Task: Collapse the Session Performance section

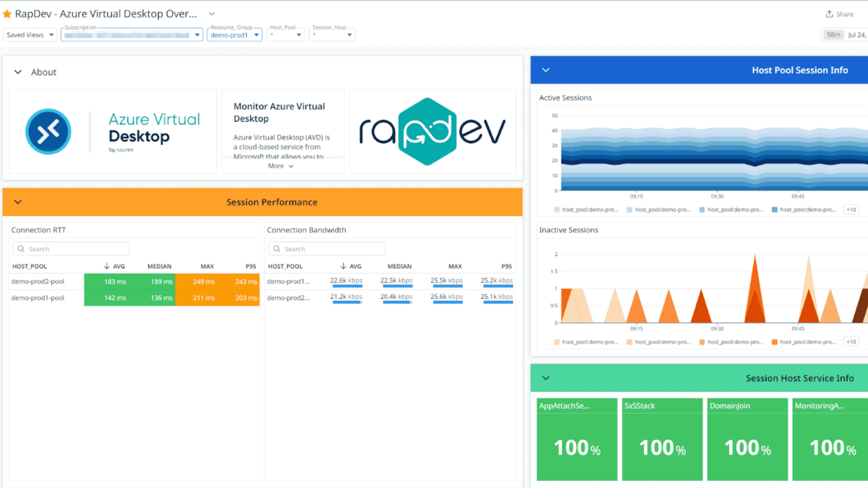Action: 18,202
